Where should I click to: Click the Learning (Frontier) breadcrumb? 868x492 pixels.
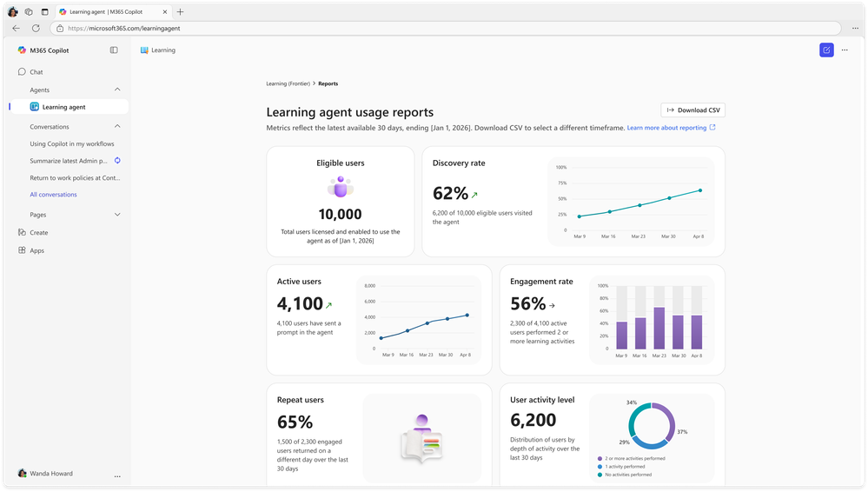point(288,83)
